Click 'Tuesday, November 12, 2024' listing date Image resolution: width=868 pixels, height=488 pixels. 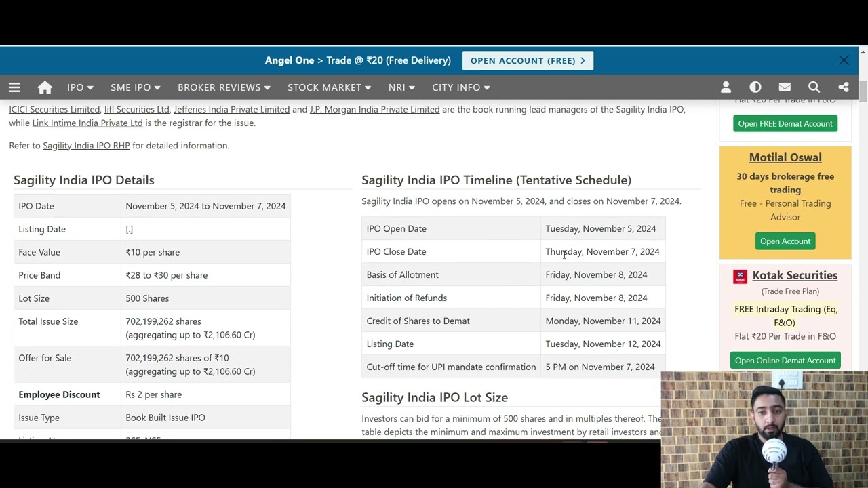[x=603, y=344]
